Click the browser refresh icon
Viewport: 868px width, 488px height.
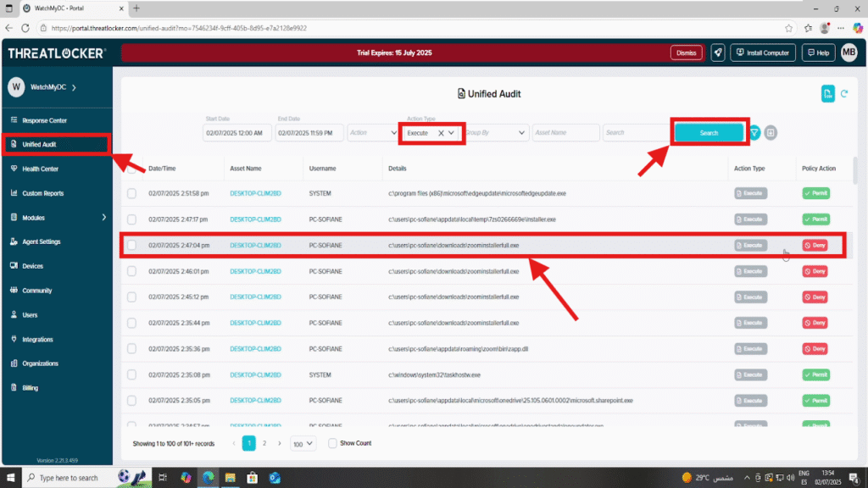pyautogui.click(x=25, y=28)
